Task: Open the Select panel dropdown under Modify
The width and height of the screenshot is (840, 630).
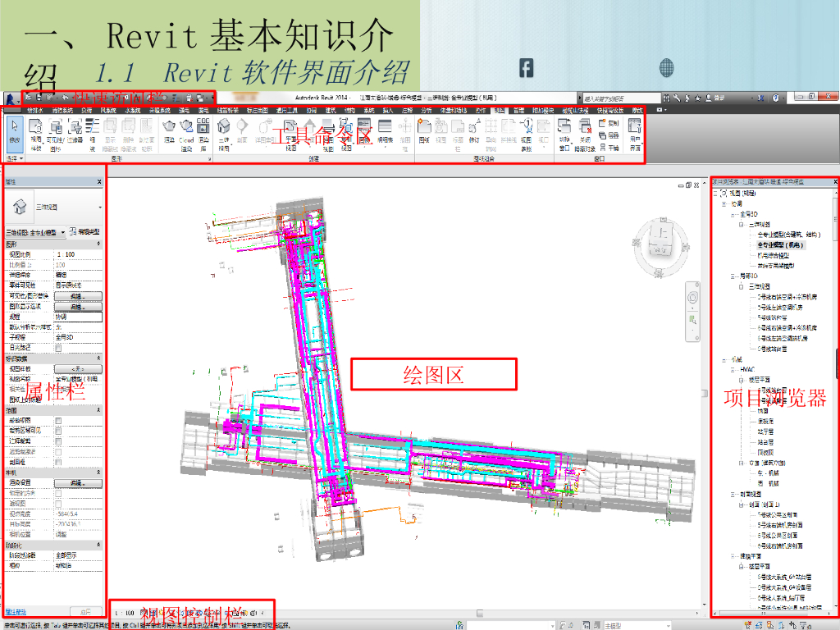Action: click(15, 158)
